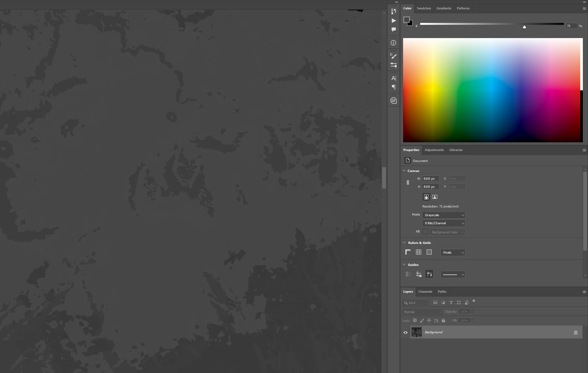Click the K percentage value field

click(571, 26)
